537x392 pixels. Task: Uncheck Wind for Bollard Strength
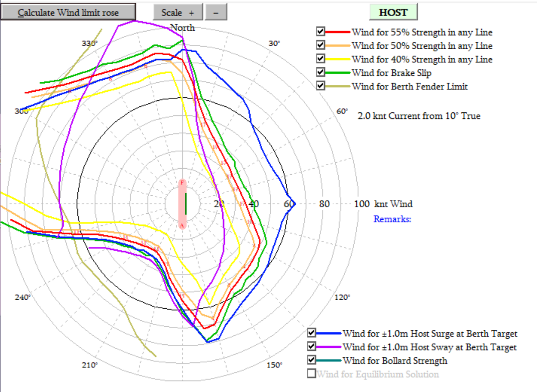[311, 360]
